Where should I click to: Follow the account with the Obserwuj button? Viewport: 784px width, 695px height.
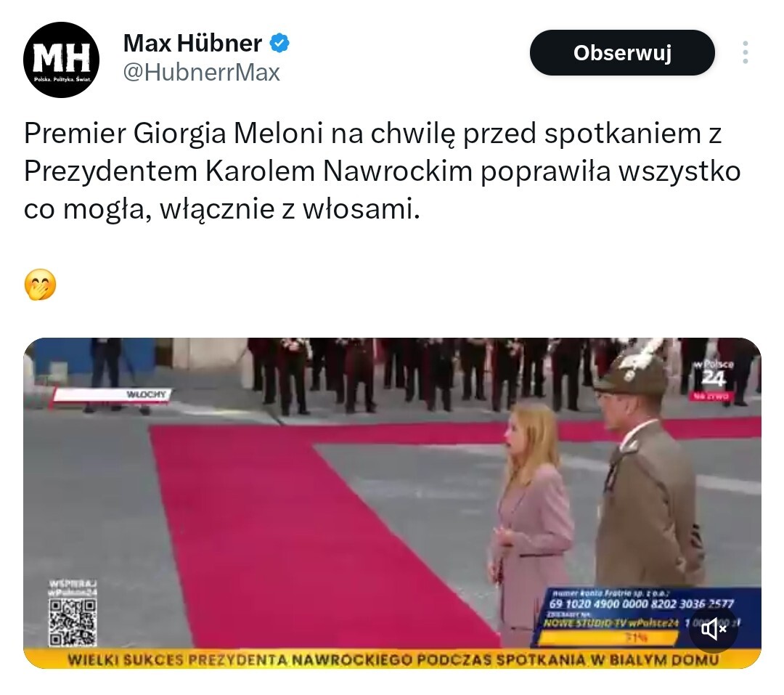coord(622,52)
